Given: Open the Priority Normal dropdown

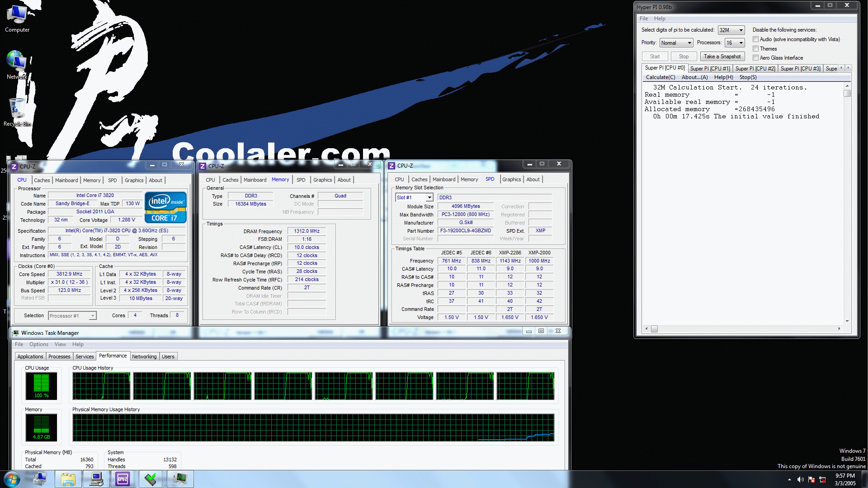Looking at the screenshot, I should coord(676,42).
